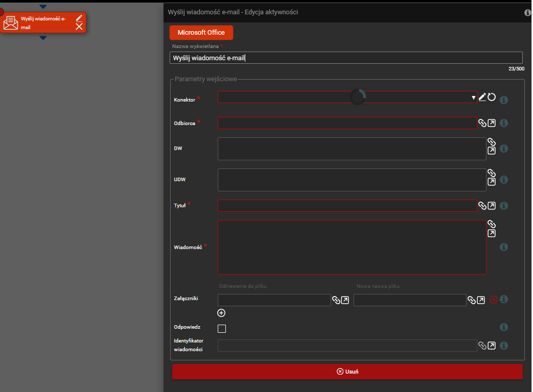Remove attachment row with red X icon

tap(494, 300)
